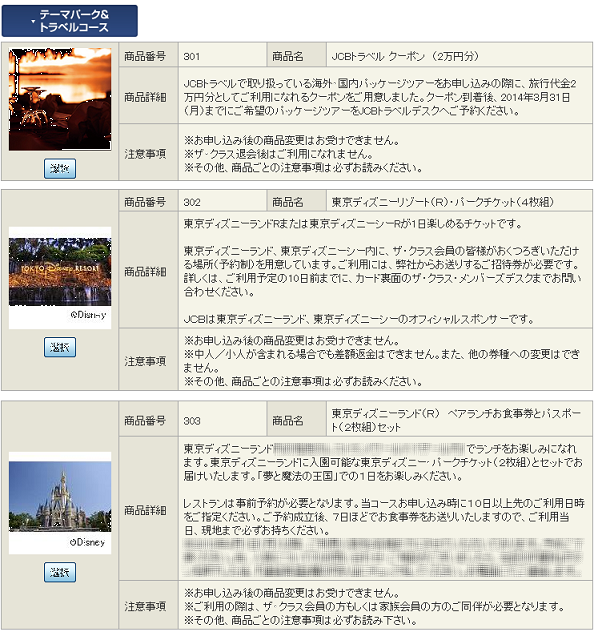The height and width of the screenshot is (632, 594).
Task: Click 選択 button for item 302
Action: click(x=60, y=347)
